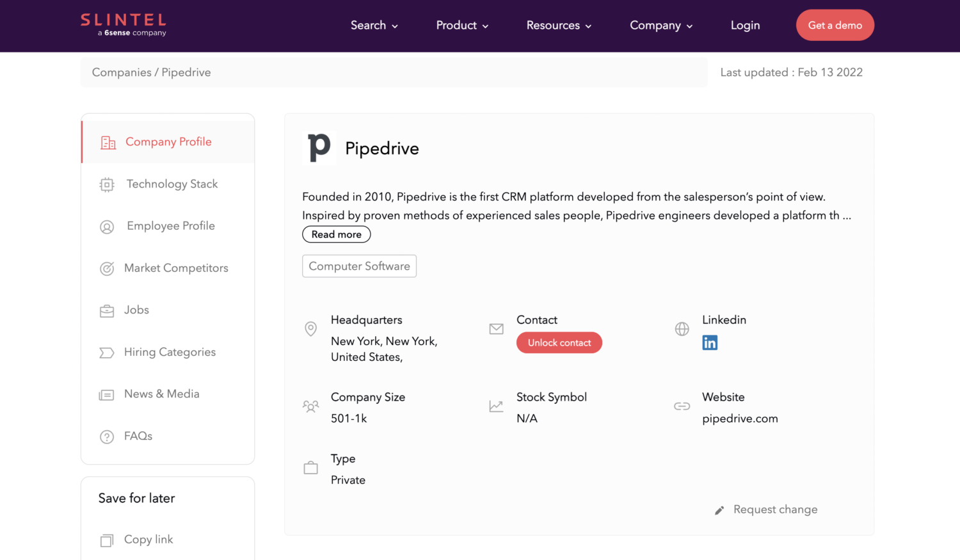Click the Get a demo button
Image resolution: width=960 pixels, height=560 pixels.
(x=835, y=25)
